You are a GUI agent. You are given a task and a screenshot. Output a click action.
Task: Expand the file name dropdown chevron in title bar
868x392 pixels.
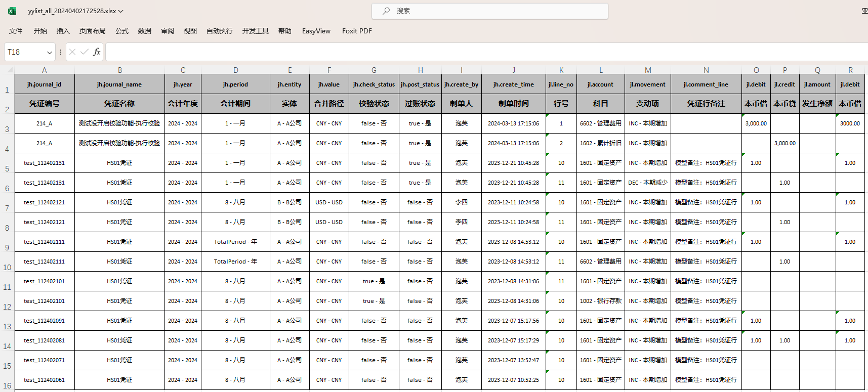pyautogui.click(x=121, y=11)
